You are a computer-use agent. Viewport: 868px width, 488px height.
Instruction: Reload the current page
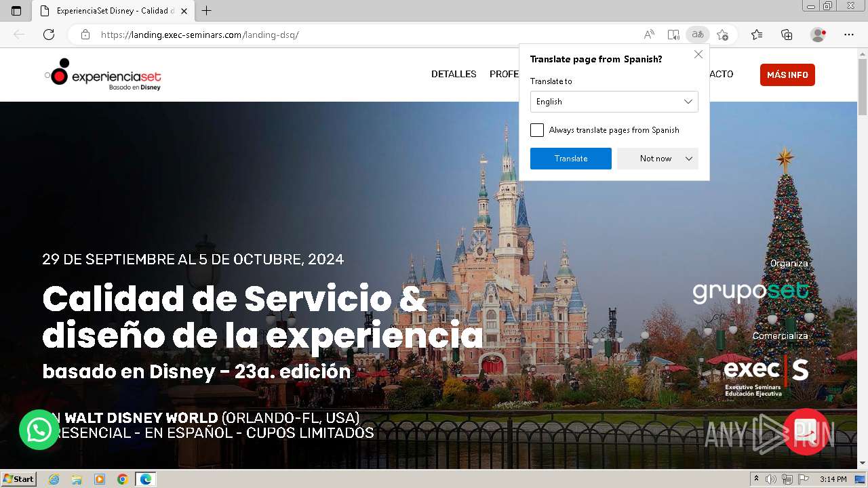coord(49,35)
